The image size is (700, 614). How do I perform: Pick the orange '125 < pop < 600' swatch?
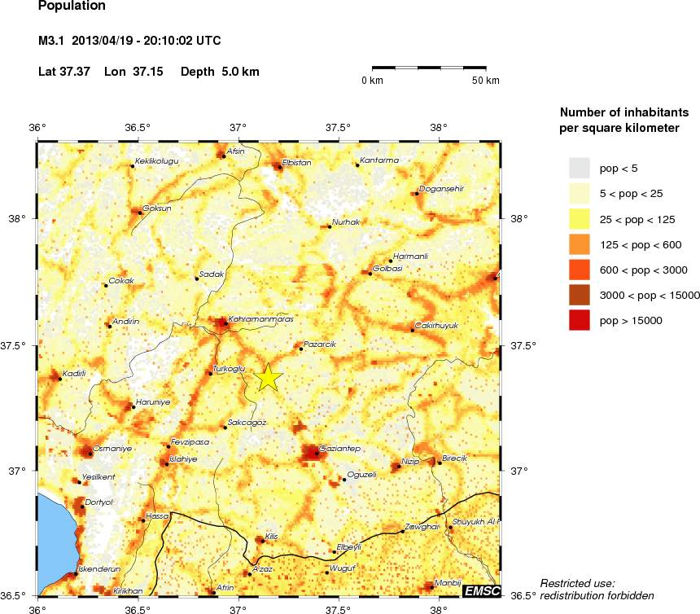(579, 244)
